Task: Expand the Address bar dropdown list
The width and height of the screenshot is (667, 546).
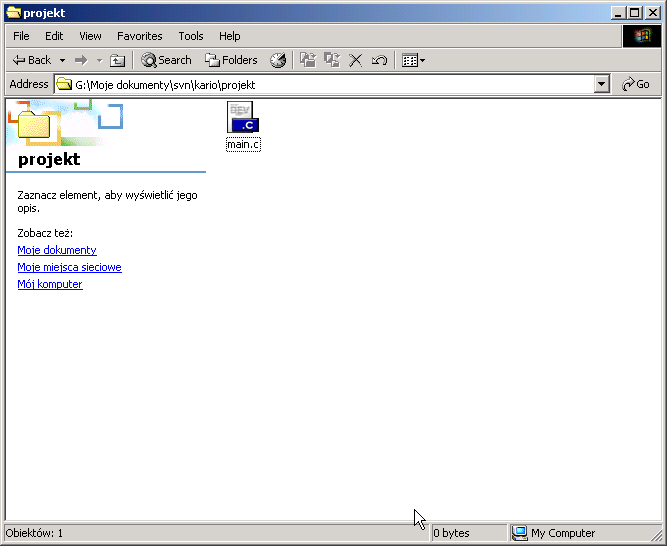Action: point(601,84)
